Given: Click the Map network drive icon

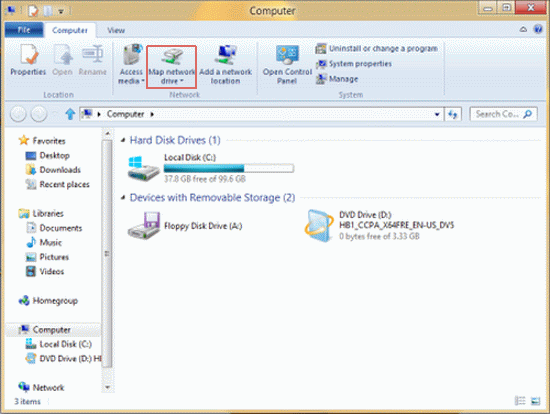Looking at the screenshot, I should point(171,56).
